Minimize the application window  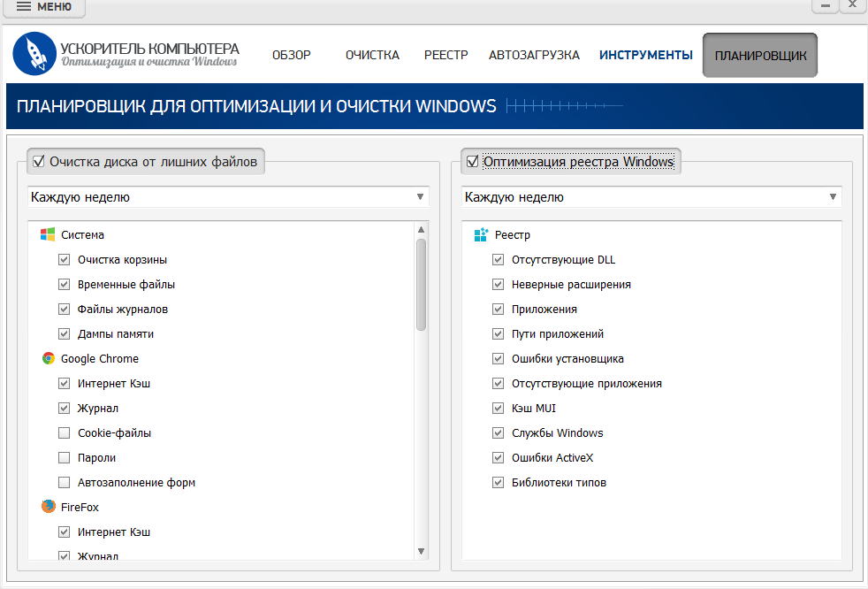tap(825, 5)
